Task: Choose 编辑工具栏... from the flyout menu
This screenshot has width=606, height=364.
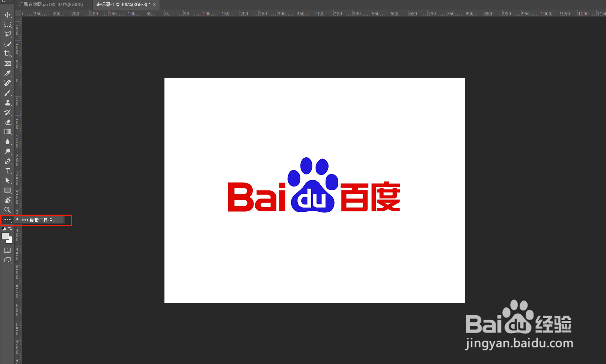Action: click(x=39, y=220)
